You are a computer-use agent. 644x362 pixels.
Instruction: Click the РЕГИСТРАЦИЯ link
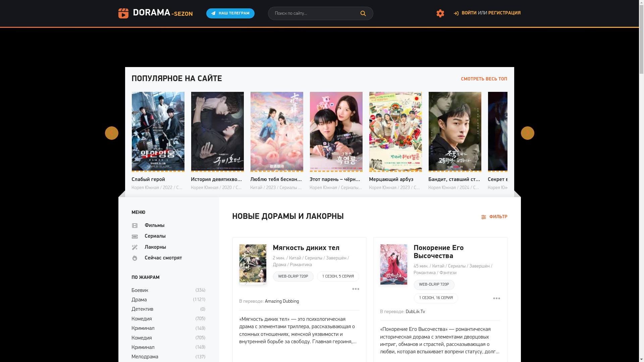tap(504, 13)
